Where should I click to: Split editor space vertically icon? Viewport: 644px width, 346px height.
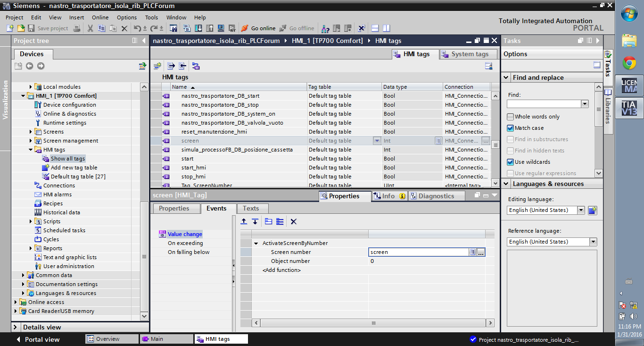tap(386, 28)
